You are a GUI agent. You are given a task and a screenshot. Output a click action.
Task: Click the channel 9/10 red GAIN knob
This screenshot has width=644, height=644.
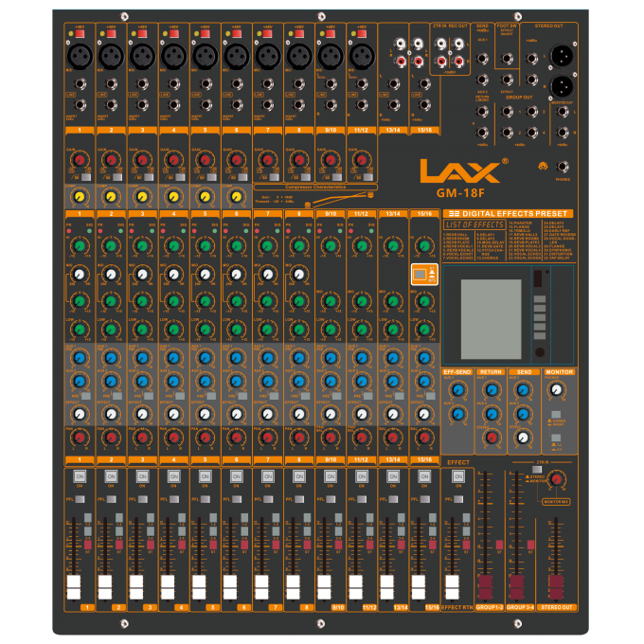tap(331, 160)
